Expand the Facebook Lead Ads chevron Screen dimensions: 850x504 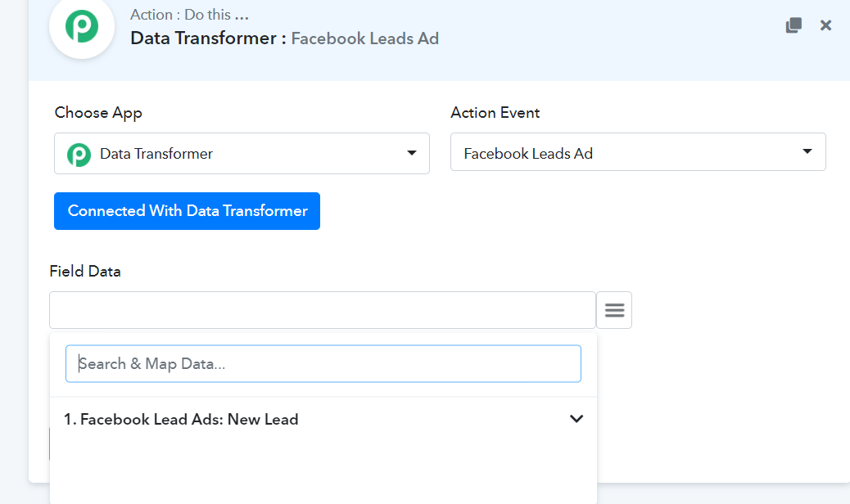(576, 419)
